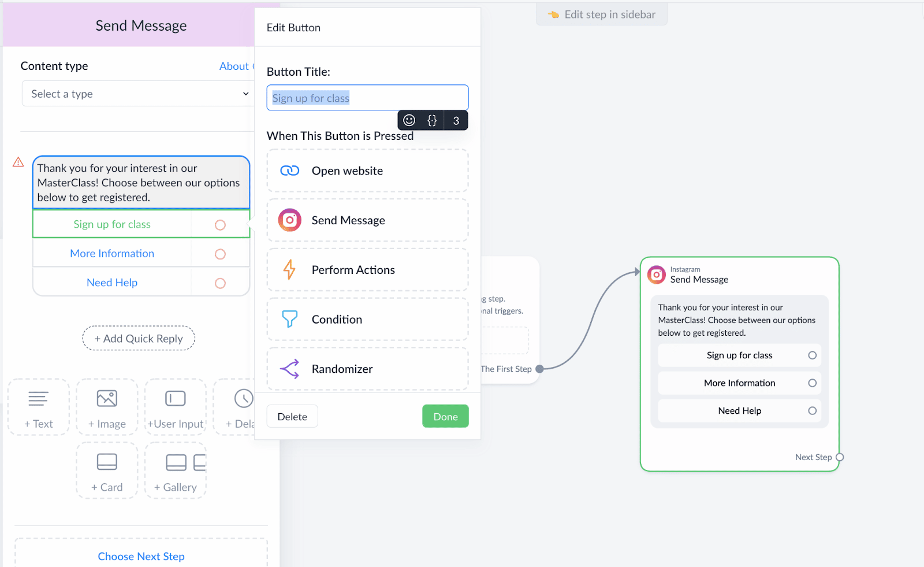Screen dimensions: 924x567
Task: Click the Need Help connector circle on the canvas node
Action: [x=813, y=411]
